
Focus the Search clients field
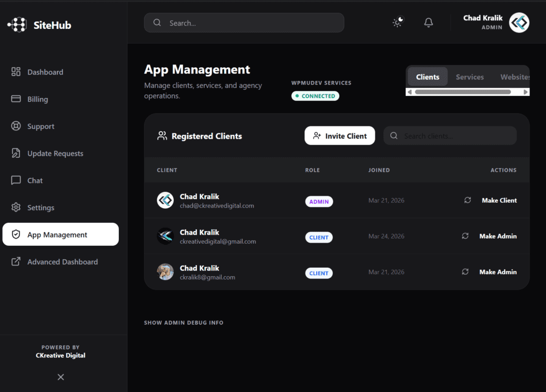tap(456, 136)
